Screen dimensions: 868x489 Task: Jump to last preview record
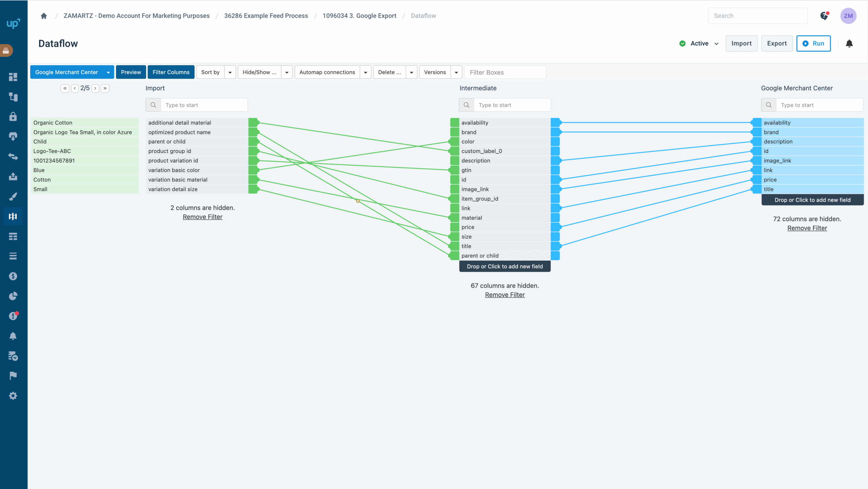tap(105, 88)
